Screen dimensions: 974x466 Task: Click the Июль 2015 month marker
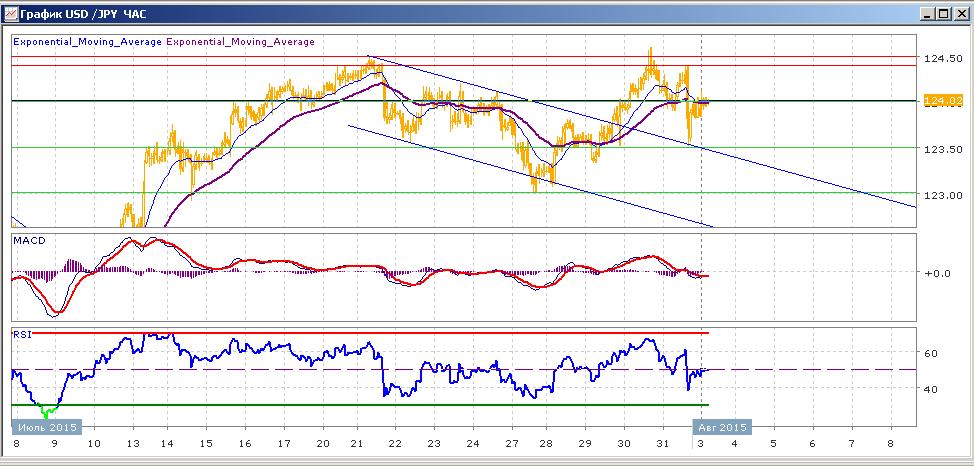pos(47,427)
